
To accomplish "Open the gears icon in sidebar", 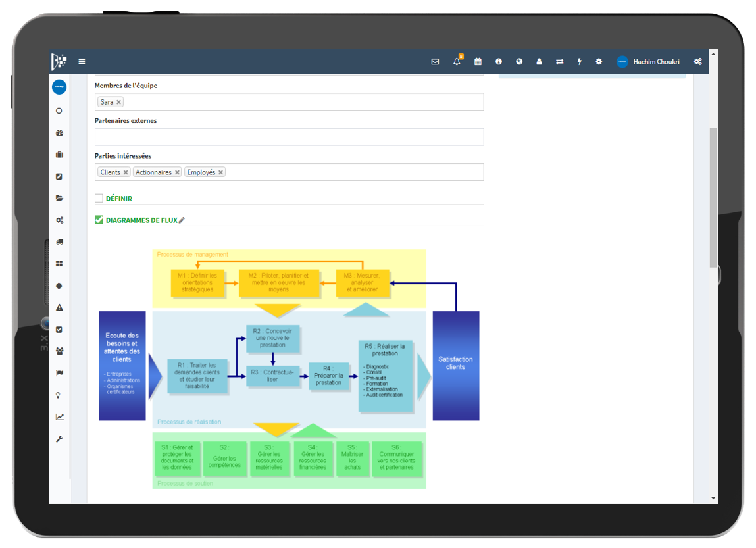I will (59, 220).
